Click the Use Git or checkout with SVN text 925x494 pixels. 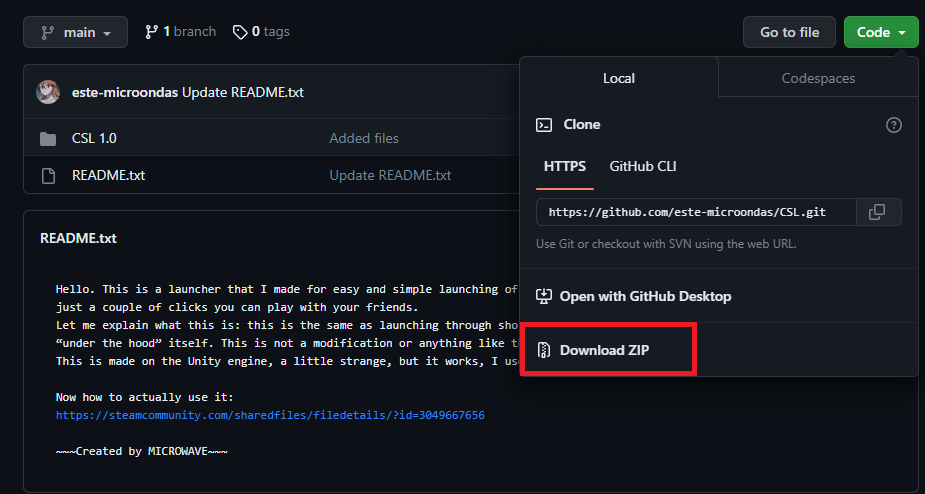point(666,243)
